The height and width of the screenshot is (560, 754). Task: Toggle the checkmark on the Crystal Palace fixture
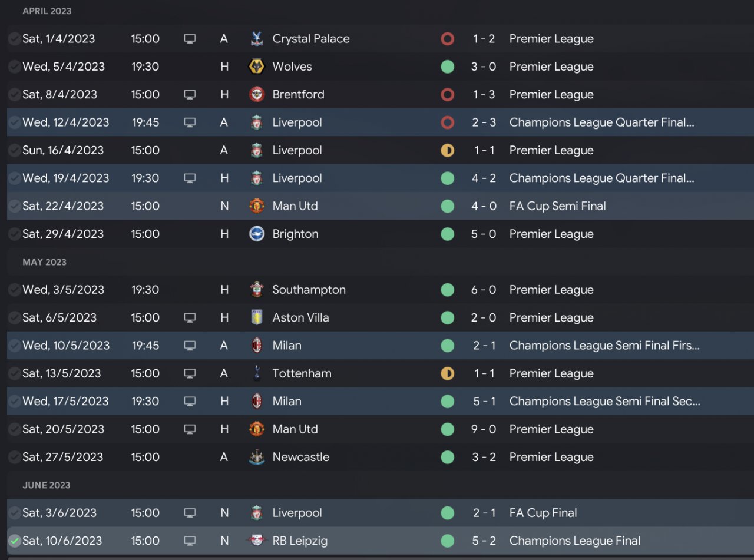point(14,39)
